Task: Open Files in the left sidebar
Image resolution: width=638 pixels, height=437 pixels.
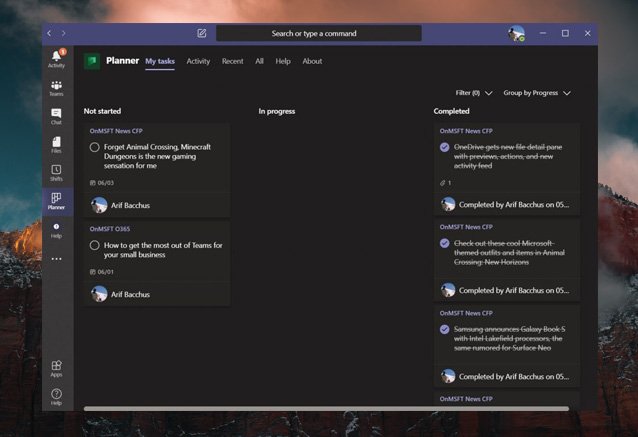Action: point(56,145)
